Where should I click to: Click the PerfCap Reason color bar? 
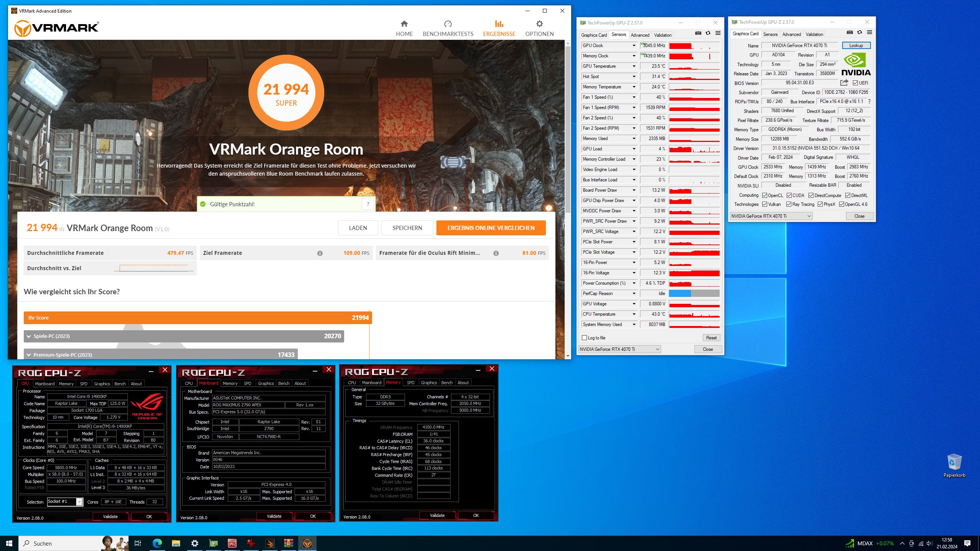pos(694,293)
